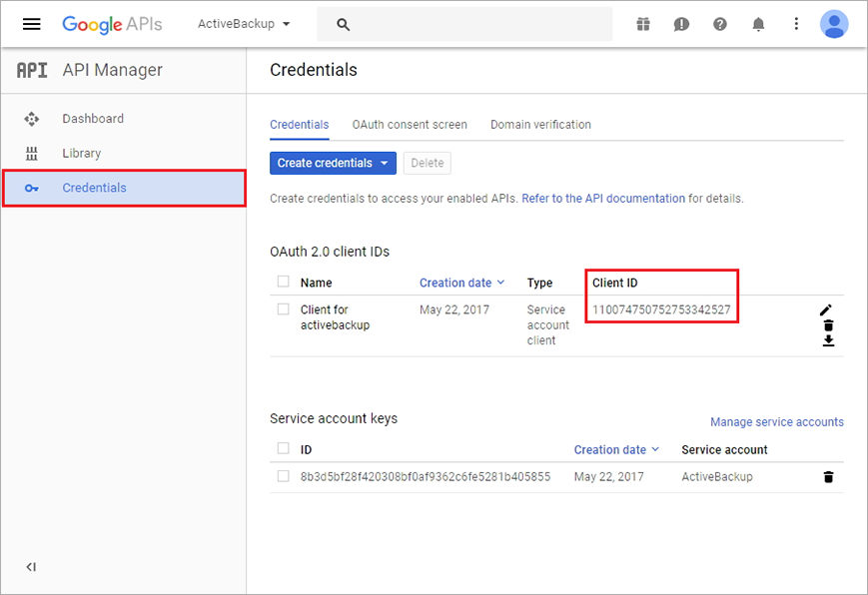Click the May 22, 2017 OAuth client date
Screen dimensions: 868x595
click(454, 309)
